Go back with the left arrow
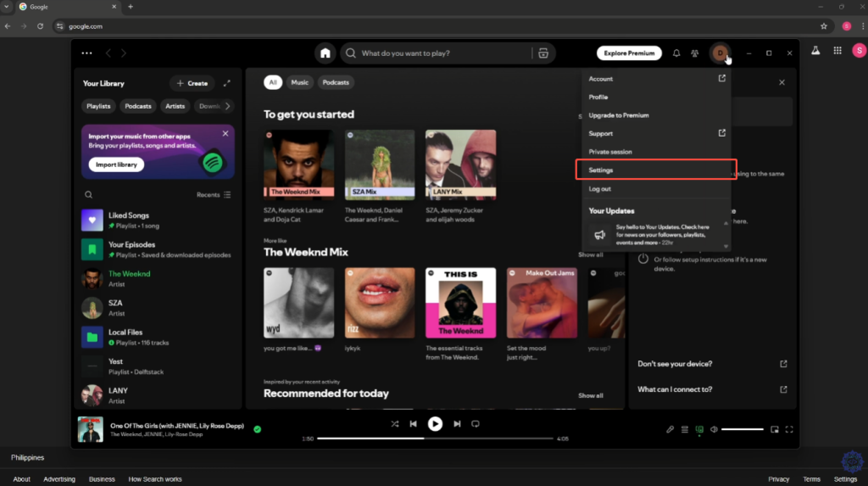 coord(108,53)
